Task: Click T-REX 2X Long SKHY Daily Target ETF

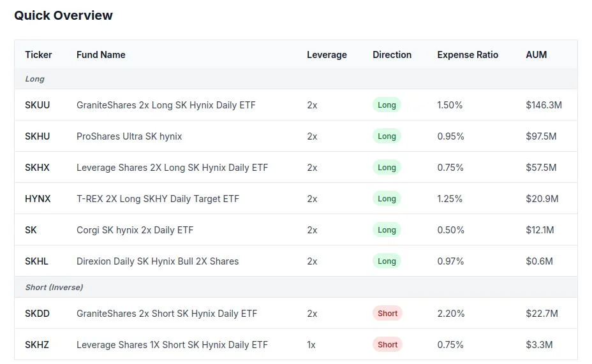Action: point(158,199)
